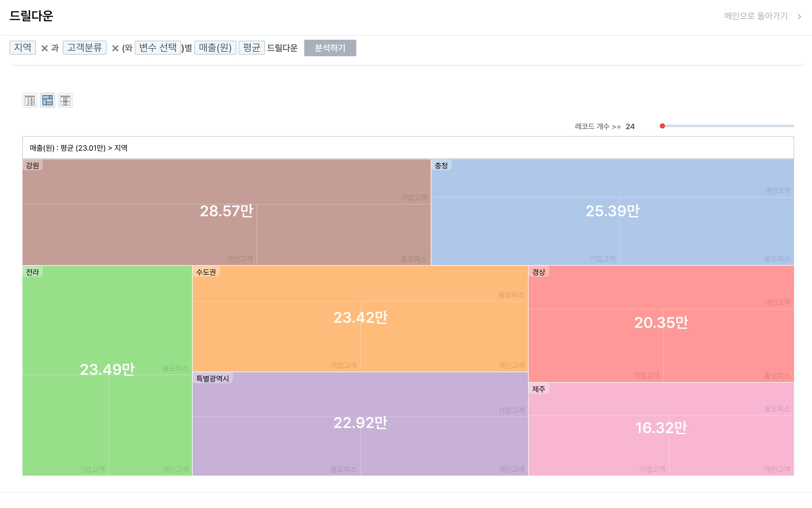Click the chevron beside 메인으로 돌아가기
Viewport: 812px width, 508px height.
pos(799,16)
